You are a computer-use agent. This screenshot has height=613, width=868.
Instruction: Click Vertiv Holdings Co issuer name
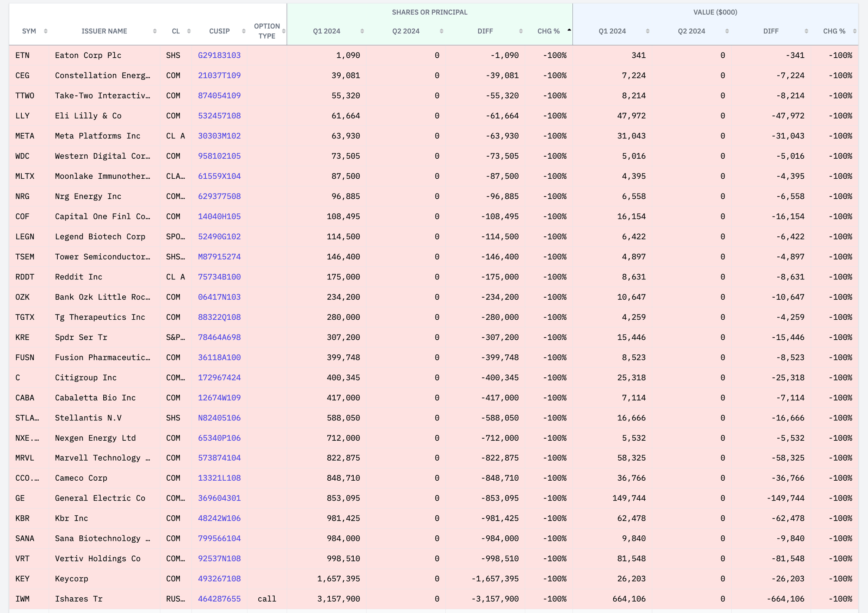pos(98,559)
